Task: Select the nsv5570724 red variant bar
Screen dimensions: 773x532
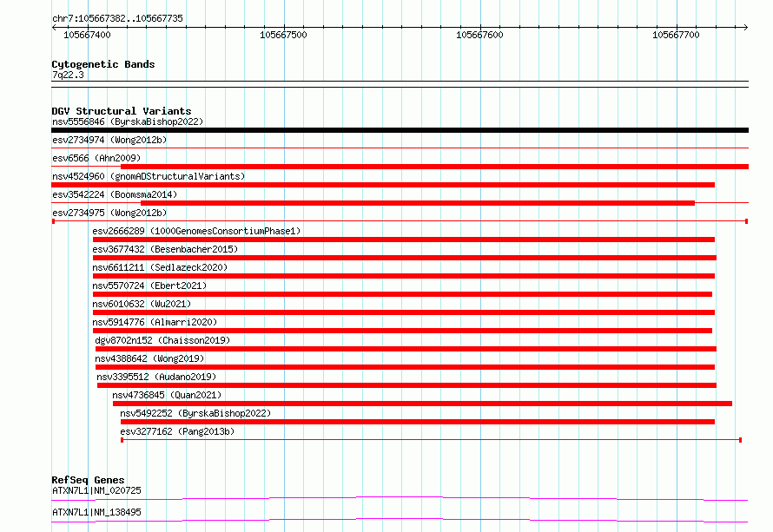Action: click(x=402, y=294)
